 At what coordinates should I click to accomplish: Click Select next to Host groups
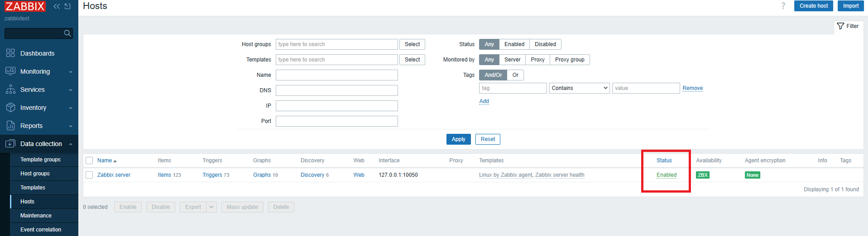coord(412,44)
